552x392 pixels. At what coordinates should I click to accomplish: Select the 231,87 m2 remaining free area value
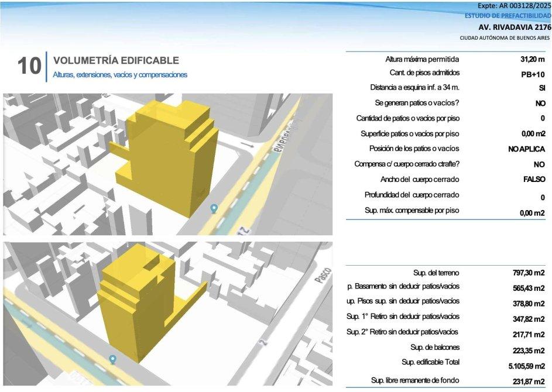529,381
